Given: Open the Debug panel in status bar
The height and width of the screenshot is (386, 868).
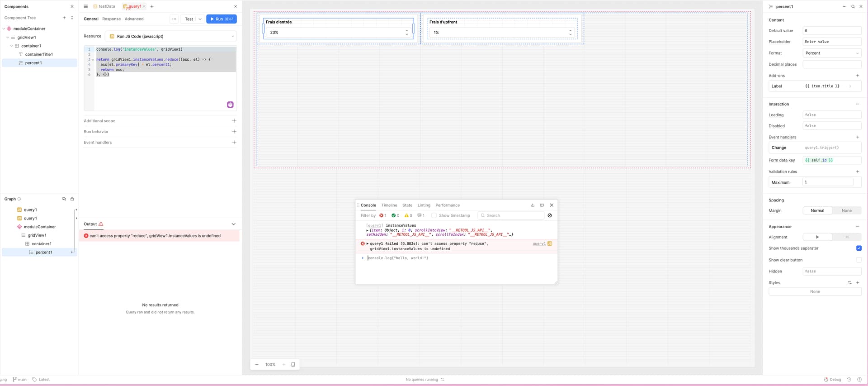Looking at the screenshot, I should point(832,380).
